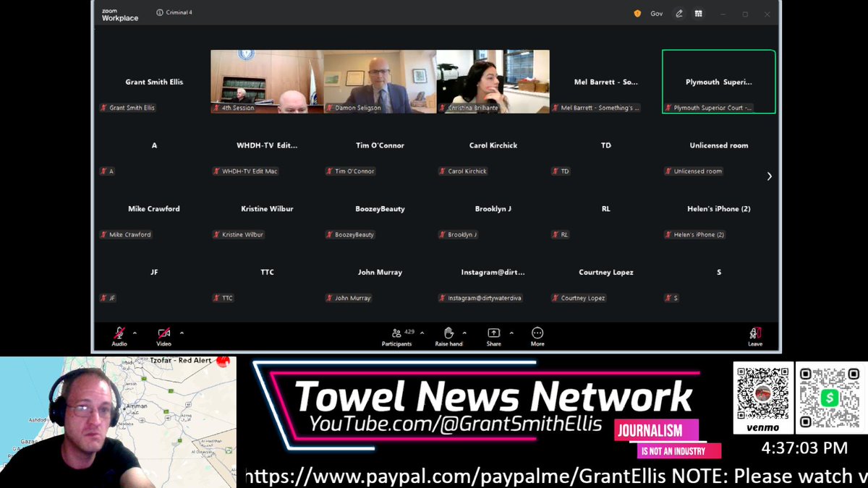Click the large 'John Murray' tile name

coord(380,273)
